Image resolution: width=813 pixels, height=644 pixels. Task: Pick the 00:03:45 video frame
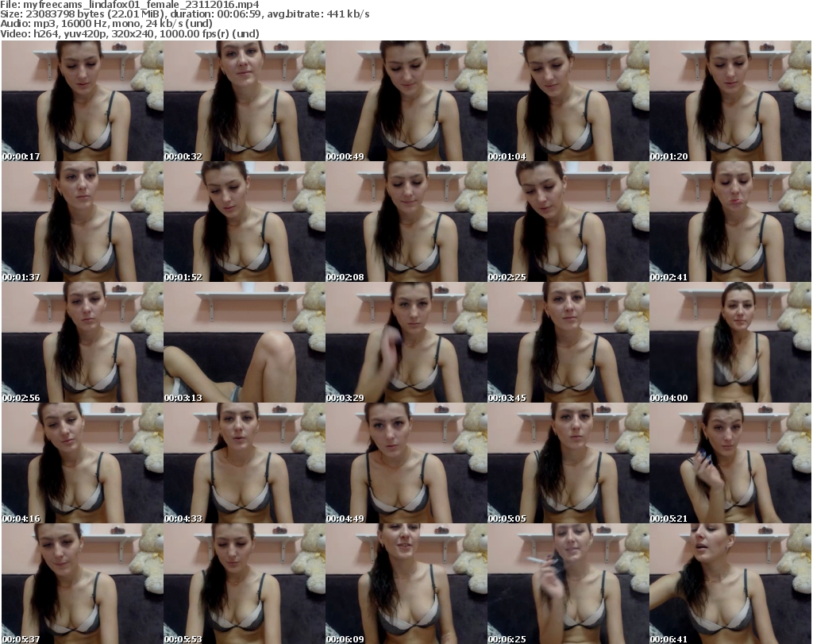568,342
